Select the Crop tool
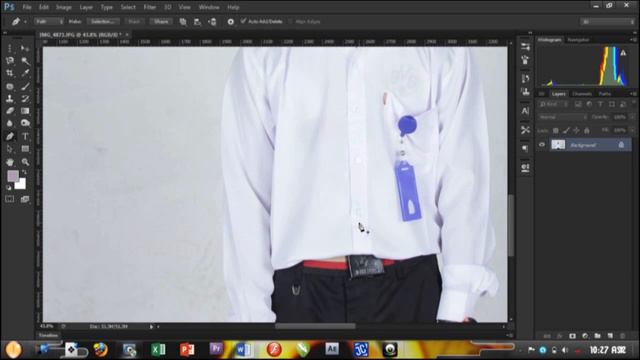This screenshot has width=640, height=360. (x=10, y=73)
